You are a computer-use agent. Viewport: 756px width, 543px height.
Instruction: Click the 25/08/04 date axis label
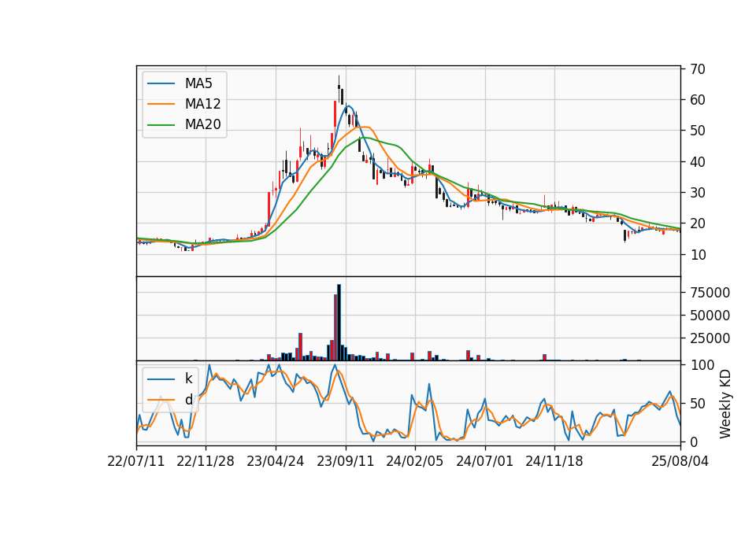coord(680,461)
